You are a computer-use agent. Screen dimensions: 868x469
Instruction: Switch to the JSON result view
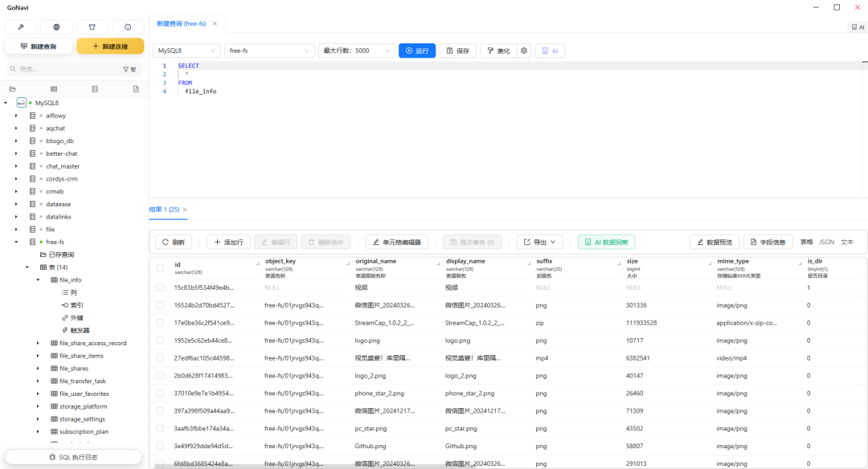pyautogui.click(x=826, y=242)
